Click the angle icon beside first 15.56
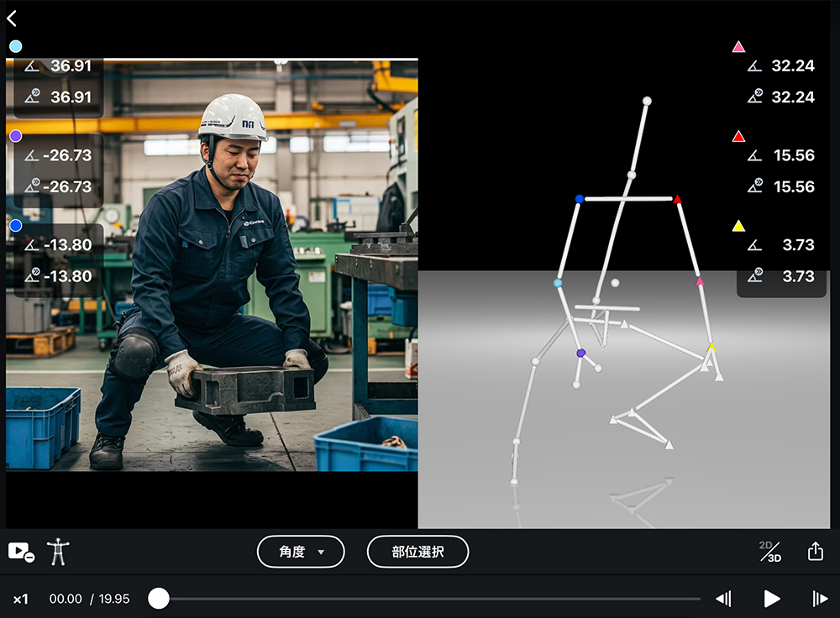 pyautogui.click(x=754, y=156)
